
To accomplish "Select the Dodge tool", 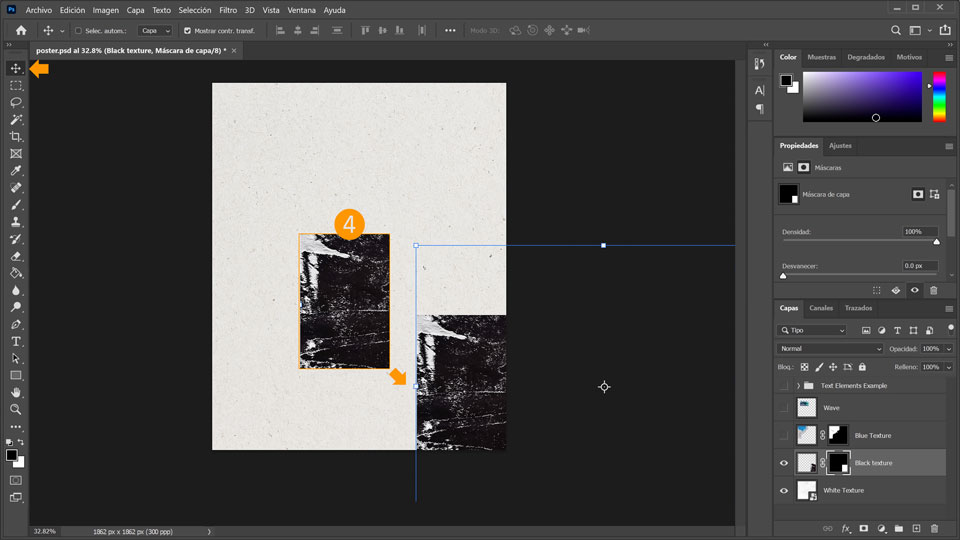I will coord(16,307).
